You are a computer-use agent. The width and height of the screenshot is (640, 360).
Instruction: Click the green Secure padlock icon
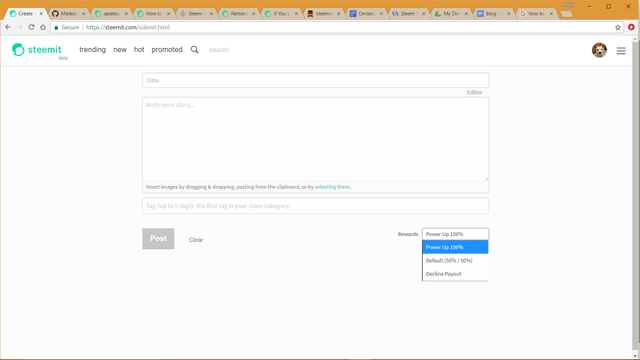click(56, 27)
